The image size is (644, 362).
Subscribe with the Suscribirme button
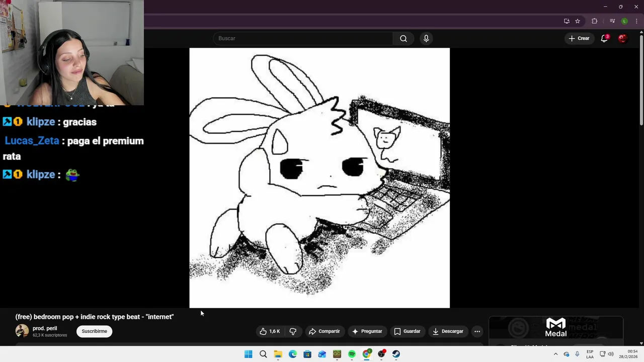pos(95,331)
